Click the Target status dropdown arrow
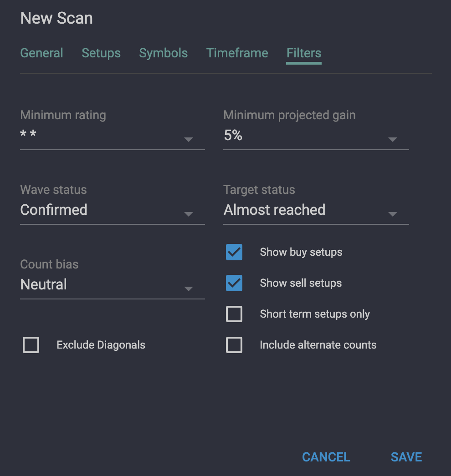Screen dimensions: 451x476 (392, 214)
